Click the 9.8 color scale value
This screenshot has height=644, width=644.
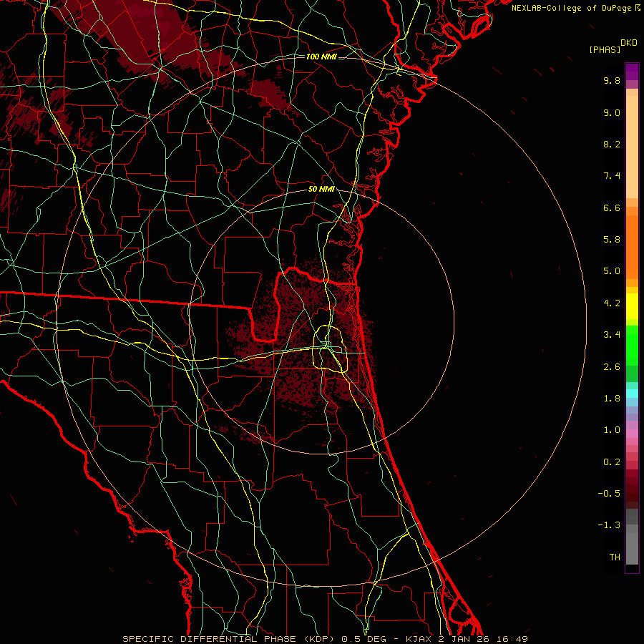click(612, 81)
